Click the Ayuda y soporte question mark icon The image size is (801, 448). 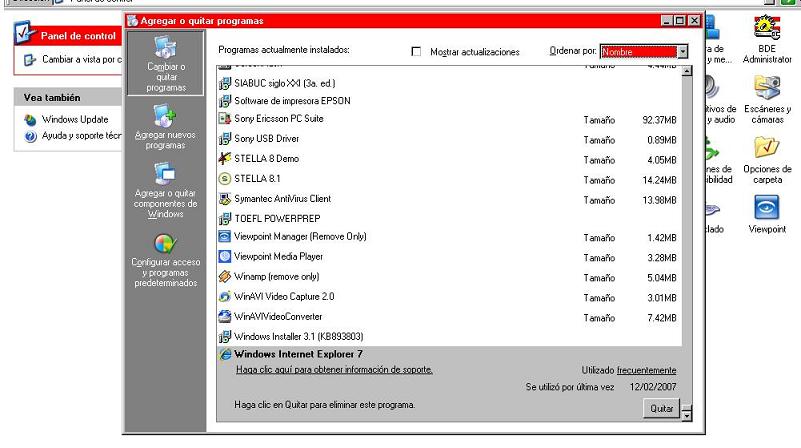click(31, 136)
